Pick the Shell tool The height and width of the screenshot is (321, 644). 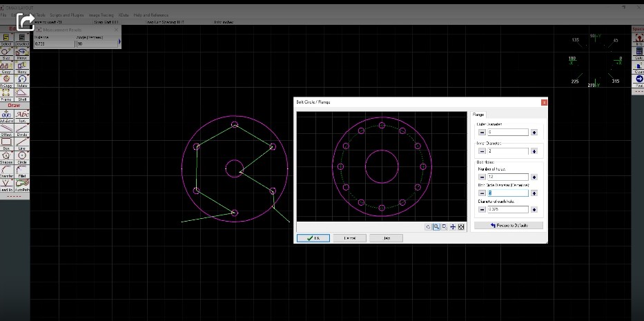[22, 95]
